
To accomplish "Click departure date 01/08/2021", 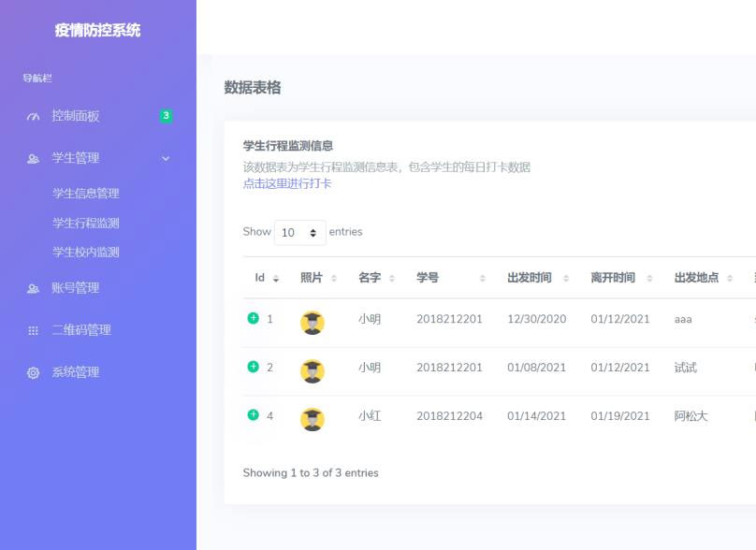I will pyautogui.click(x=537, y=368).
